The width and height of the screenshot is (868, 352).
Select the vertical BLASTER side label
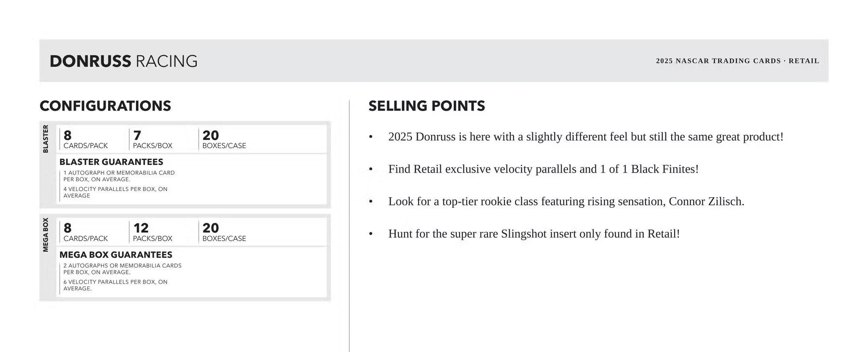(x=46, y=139)
